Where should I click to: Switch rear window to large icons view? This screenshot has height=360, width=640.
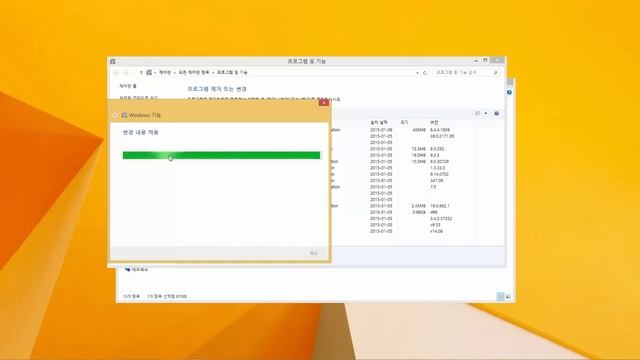click(x=508, y=296)
